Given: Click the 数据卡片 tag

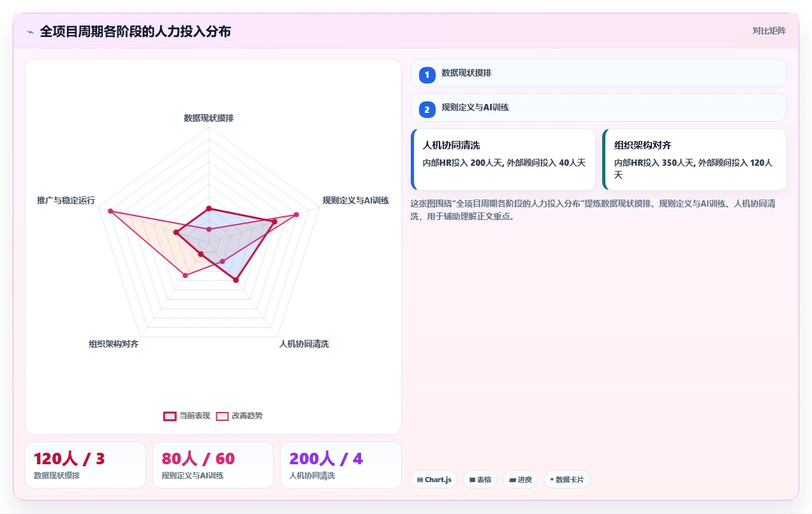Looking at the screenshot, I should (567, 480).
